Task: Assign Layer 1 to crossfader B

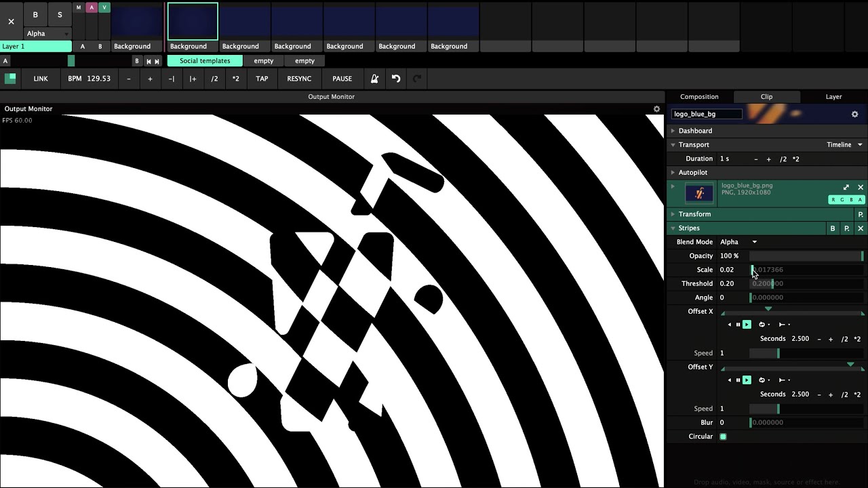Action: pyautogui.click(x=100, y=47)
